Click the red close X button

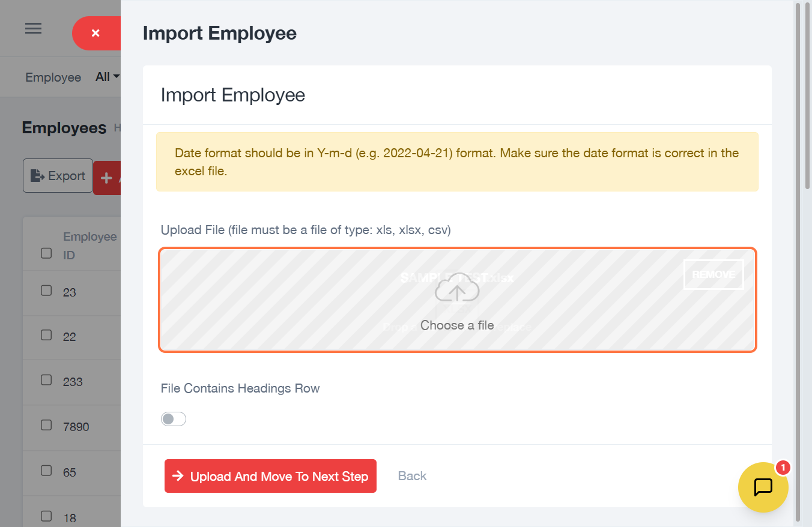point(95,34)
